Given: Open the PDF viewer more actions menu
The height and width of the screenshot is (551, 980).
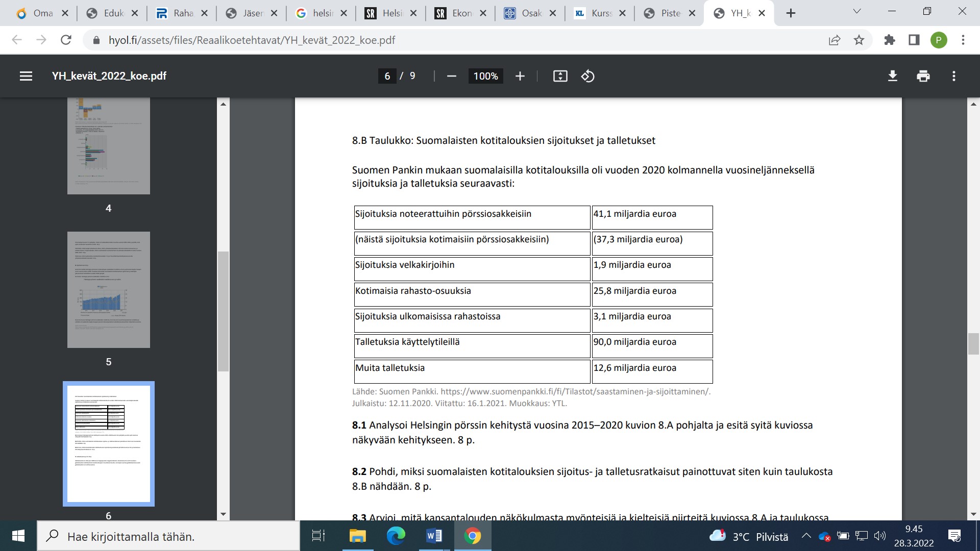Looking at the screenshot, I should [953, 76].
